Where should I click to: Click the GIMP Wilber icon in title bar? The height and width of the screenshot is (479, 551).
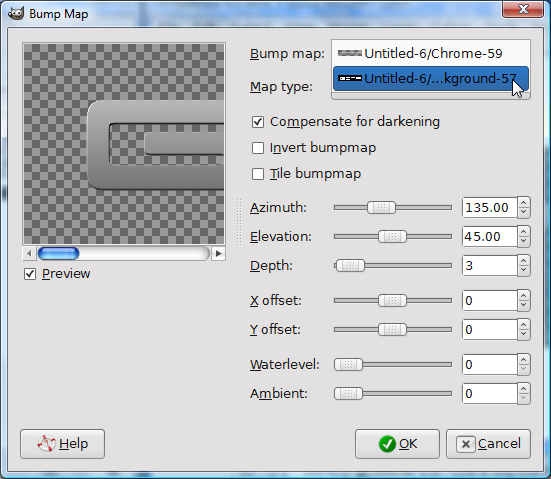(16, 14)
